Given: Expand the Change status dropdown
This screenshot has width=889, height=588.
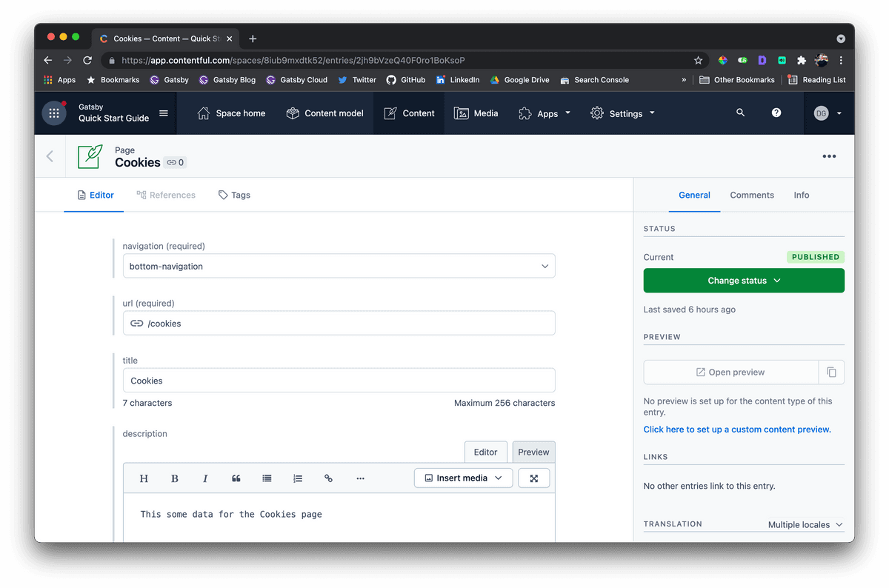Looking at the screenshot, I should point(743,280).
